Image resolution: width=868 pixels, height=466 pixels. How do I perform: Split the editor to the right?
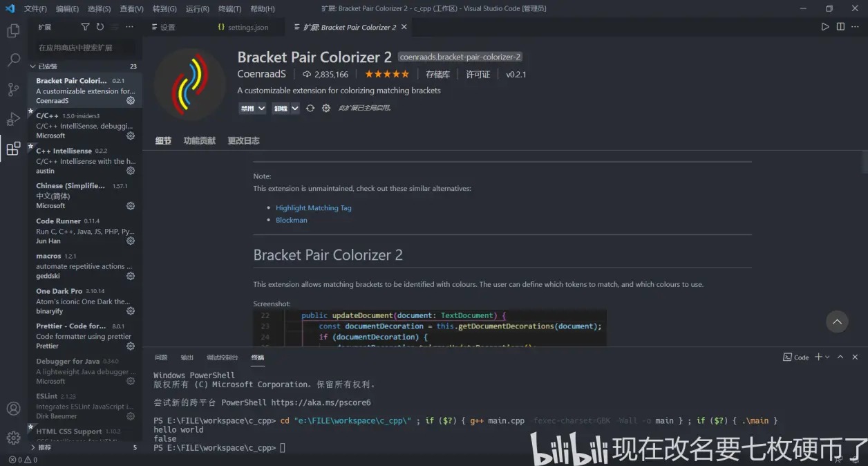pyautogui.click(x=840, y=27)
